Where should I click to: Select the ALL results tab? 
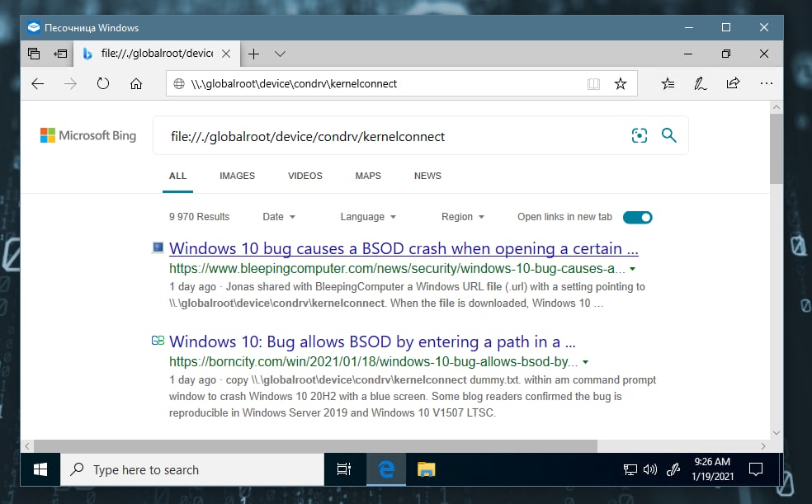click(177, 176)
